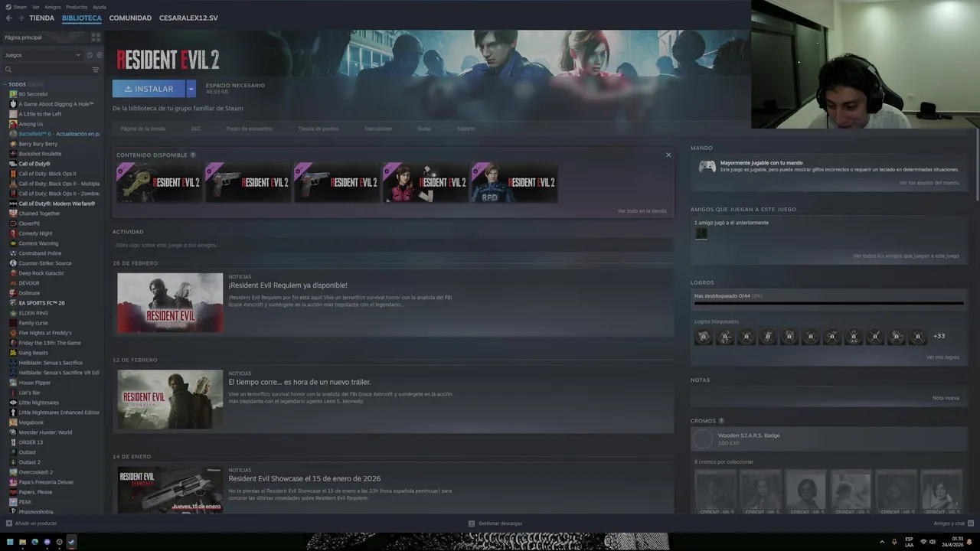Open the library filter options icon
This screenshot has height=551, width=980.
[96, 70]
